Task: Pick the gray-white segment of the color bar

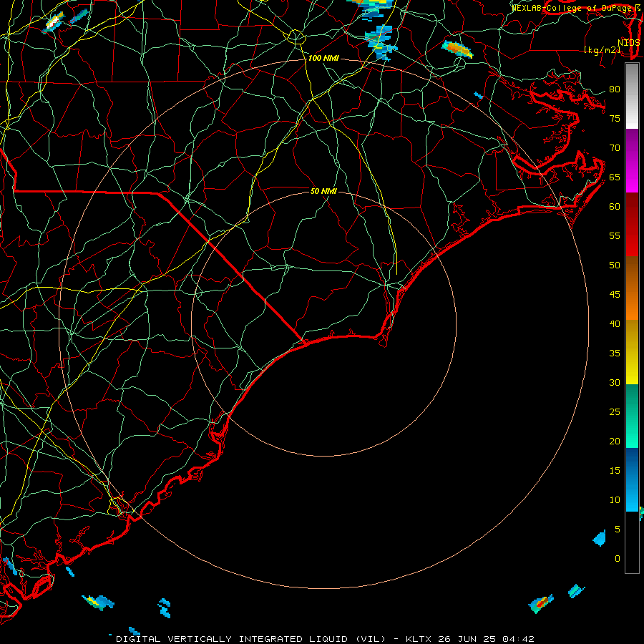Action: click(x=632, y=96)
